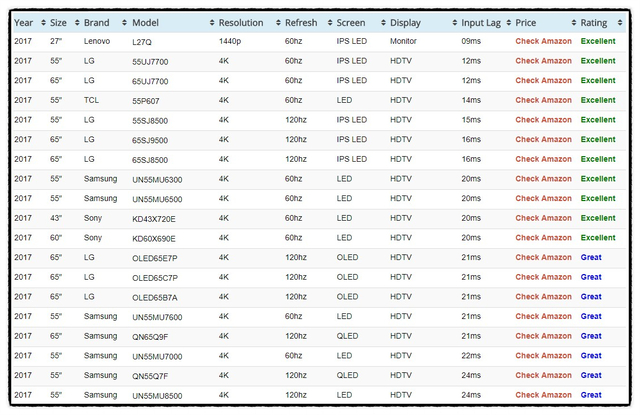
Task: Click the Resolution column header label
Action: click(241, 23)
